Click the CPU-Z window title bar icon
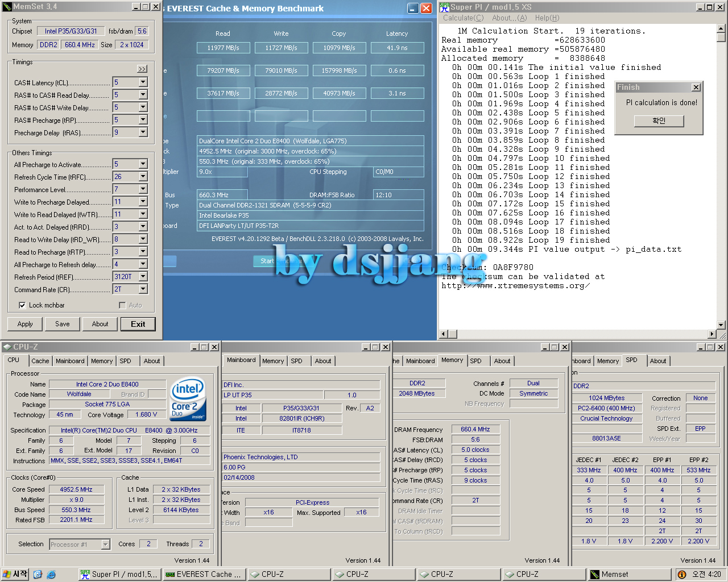The width and height of the screenshot is (728, 582). (7, 347)
